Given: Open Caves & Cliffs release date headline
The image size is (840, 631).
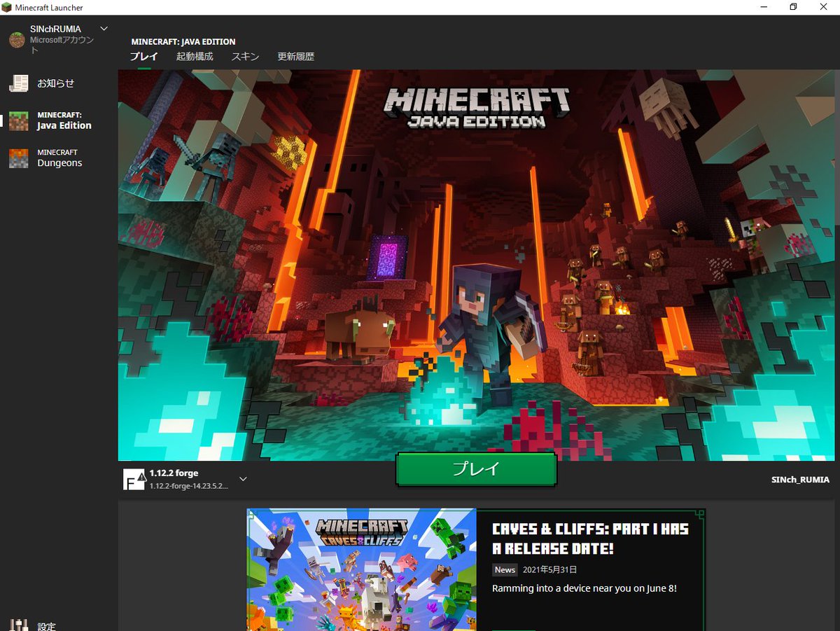Looking at the screenshot, I should click(x=590, y=539).
